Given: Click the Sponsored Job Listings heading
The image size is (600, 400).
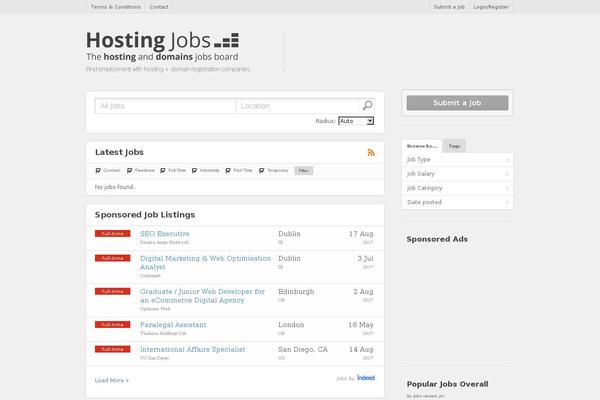Looking at the screenshot, I should tap(145, 215).
